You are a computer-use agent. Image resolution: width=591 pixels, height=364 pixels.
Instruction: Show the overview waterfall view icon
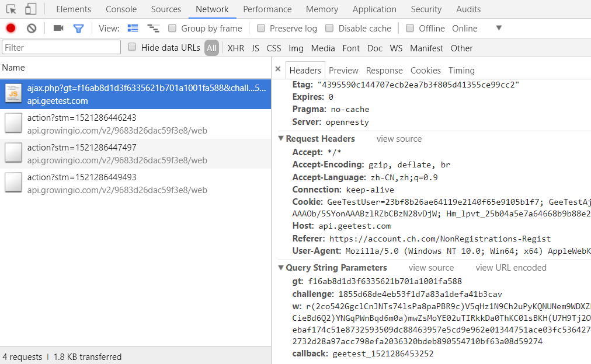pos(153,28)
